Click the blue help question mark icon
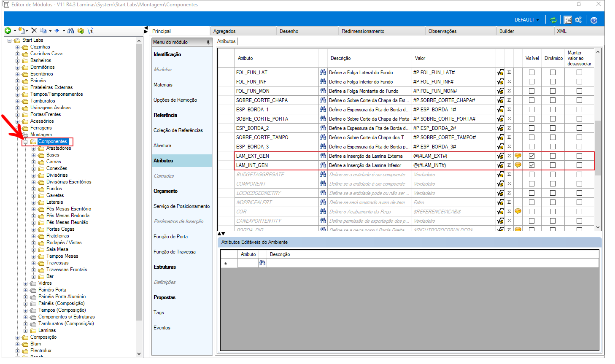The height and width of the screenshot is (364, 615). [594, 20]
